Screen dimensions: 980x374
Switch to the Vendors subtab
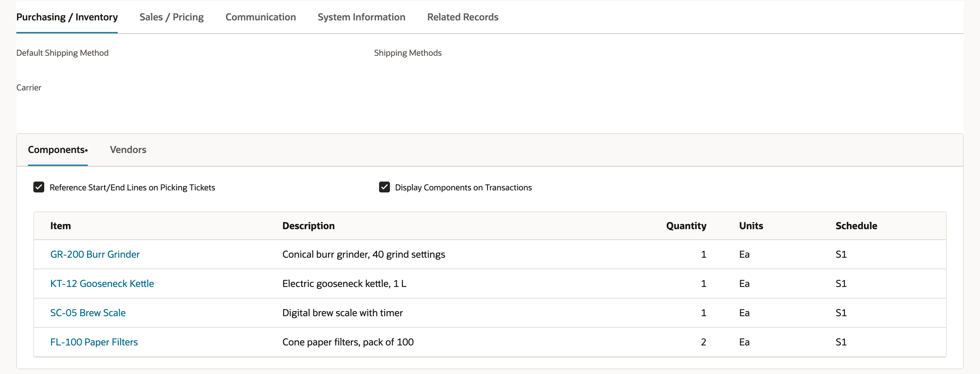pos(128,150)
